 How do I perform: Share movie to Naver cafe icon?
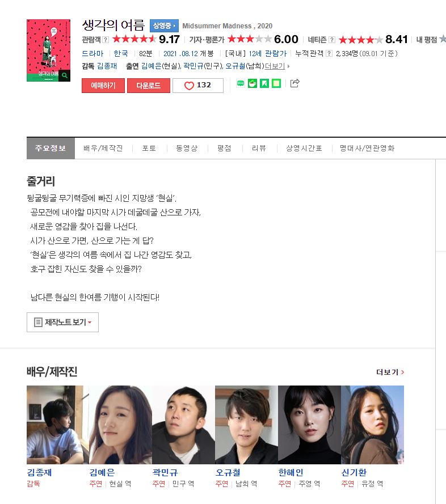tap(253, 83)
